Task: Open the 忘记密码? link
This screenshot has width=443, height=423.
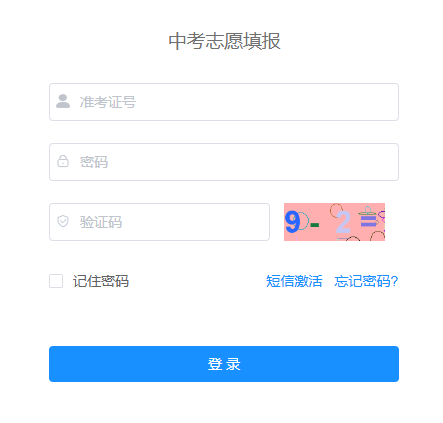Action: click(366, 281)
